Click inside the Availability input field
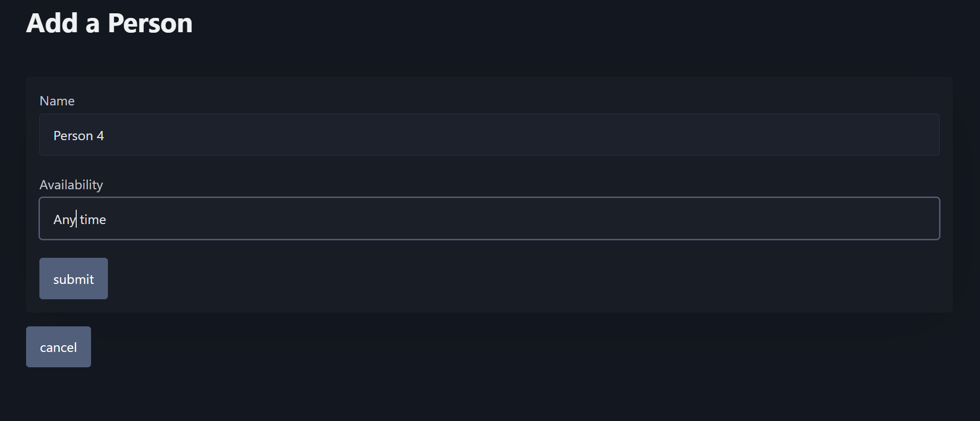 307,218
